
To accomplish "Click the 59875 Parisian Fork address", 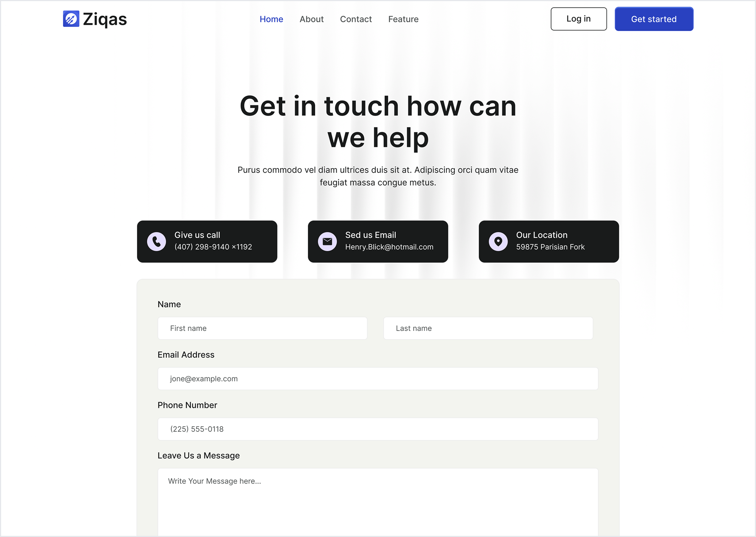I will (550, 247).
